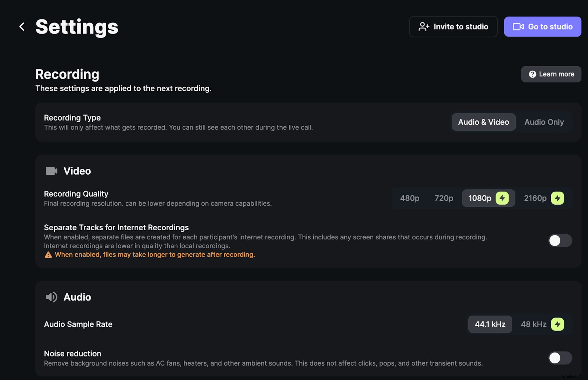588x380 pixels.
Task: Switch recording type to Audio Only
Action: [544, 122]
